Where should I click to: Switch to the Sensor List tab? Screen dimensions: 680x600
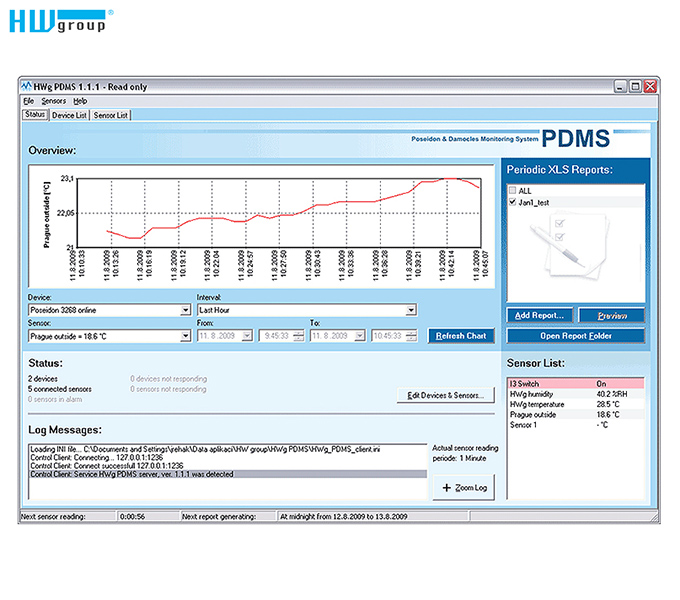pyautogui.click(x=111, y=115)
